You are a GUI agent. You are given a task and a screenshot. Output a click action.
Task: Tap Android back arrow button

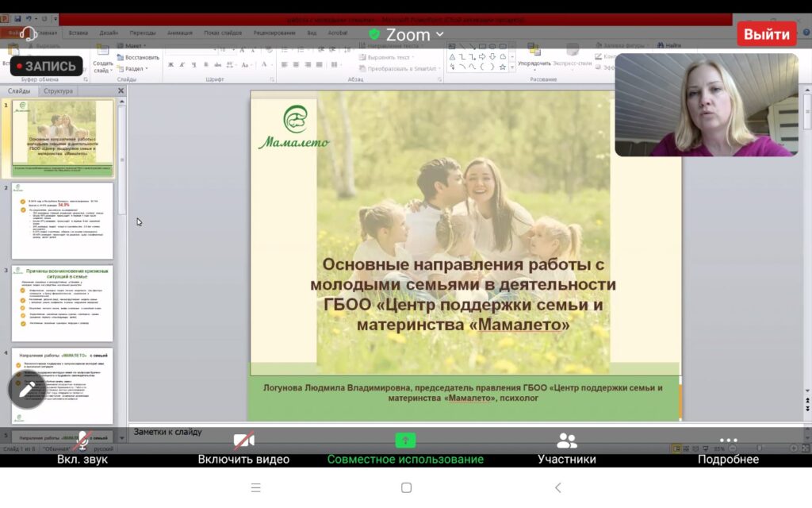click(x=557, y=488)
